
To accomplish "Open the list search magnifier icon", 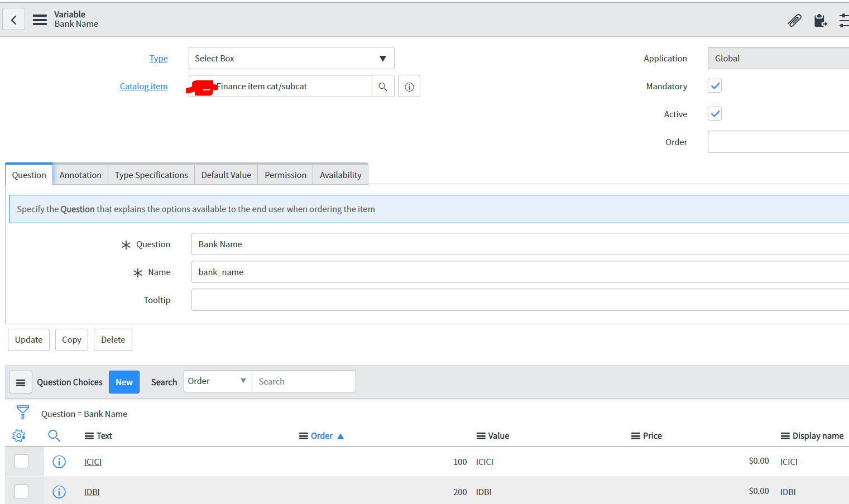I will (54, 435).
